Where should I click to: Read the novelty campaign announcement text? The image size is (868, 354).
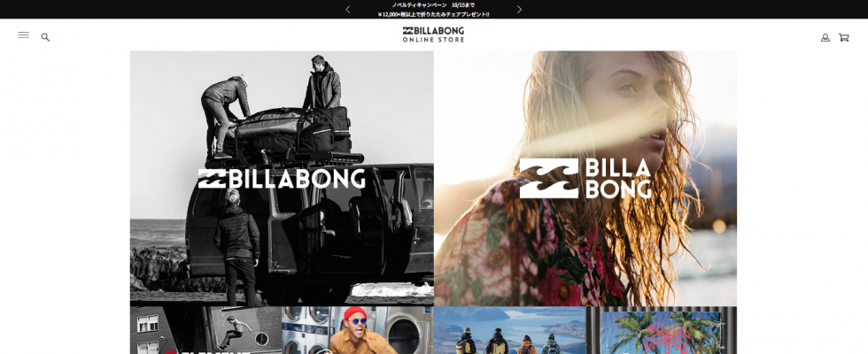433,10
